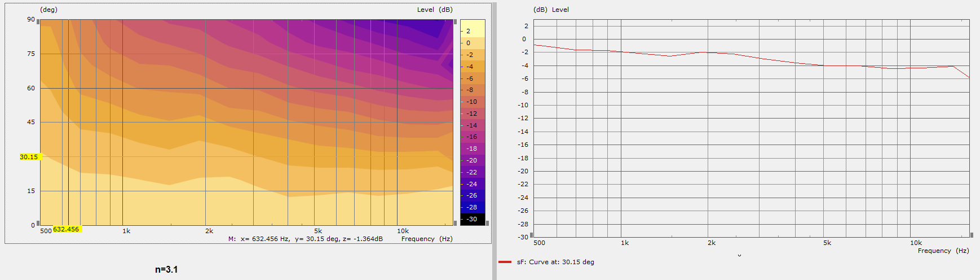
Task: Click the marker readout 'M: x= 632.456 Hz' text
Action: 259,239
